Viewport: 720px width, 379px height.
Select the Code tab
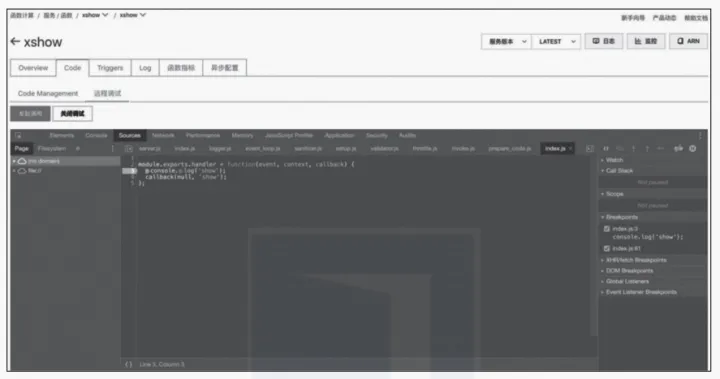[x=73, y=68]
